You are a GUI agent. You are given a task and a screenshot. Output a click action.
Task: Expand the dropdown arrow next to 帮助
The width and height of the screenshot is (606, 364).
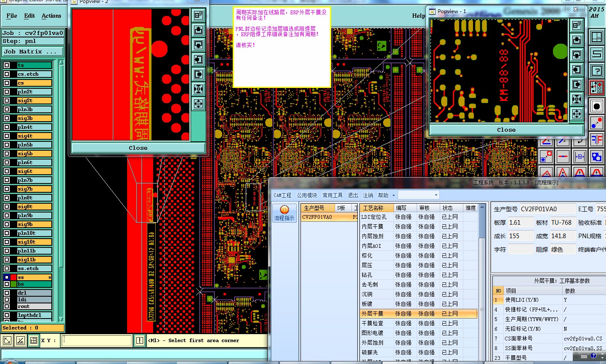coord(394,195)
